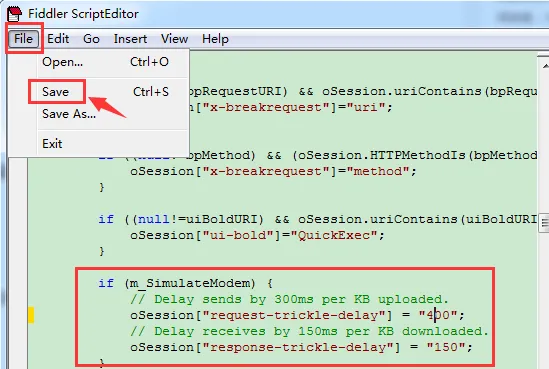This screenshot has height=369, width=549.
Task: Click comment about delaying sends by 300ms
Action: (x=289, y=299)
